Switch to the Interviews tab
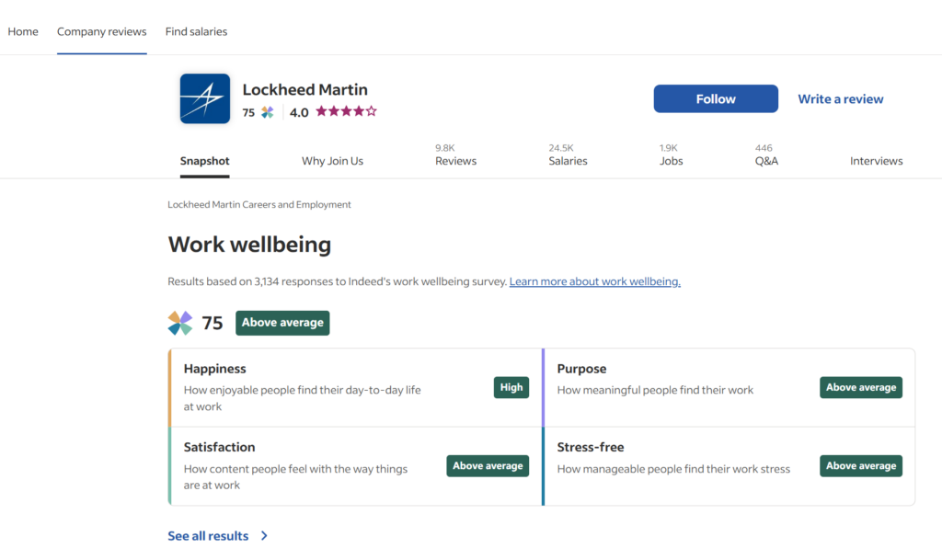Screen dimensions: 942x560 (x=876, y=160)
